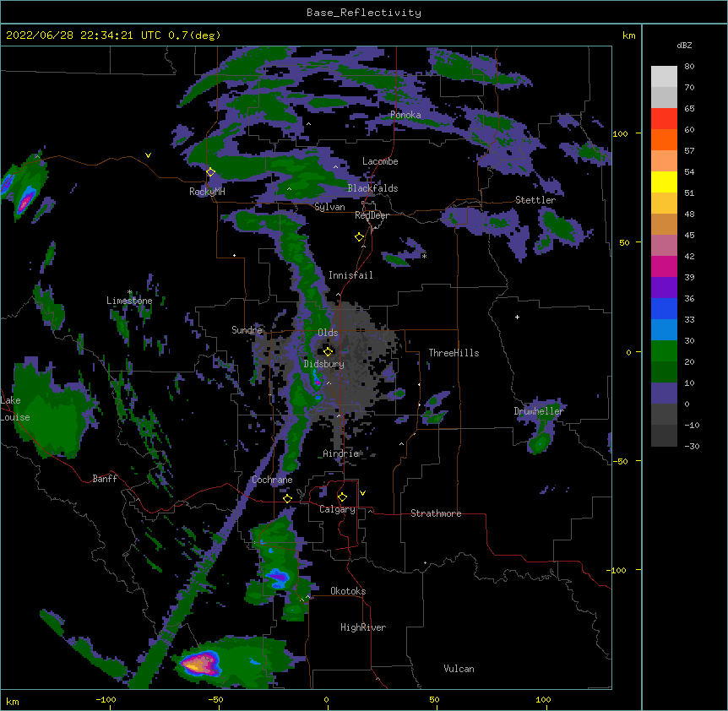Click the RockyMH town label
Viewport: 728px width, 711px height.
tap(207, 192)
